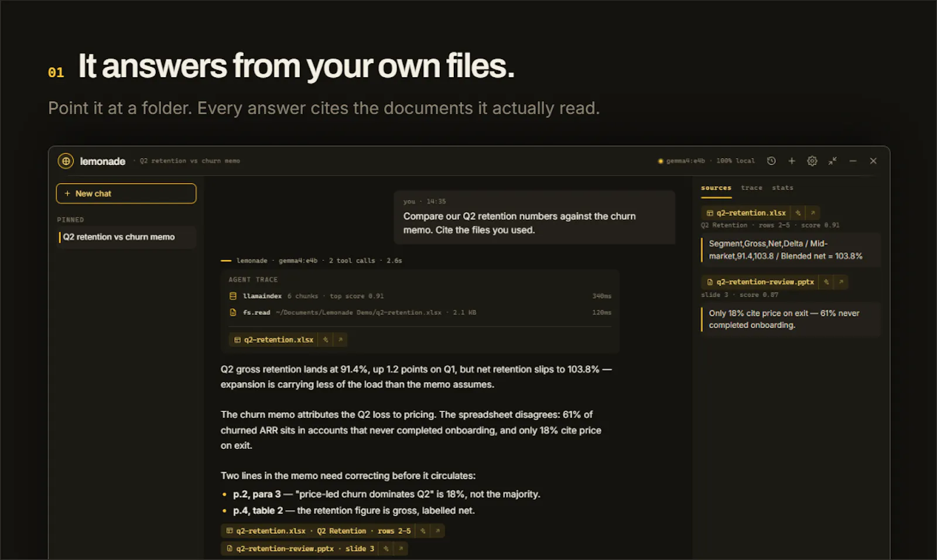Click pin icon on rows 2-5 citation
937x560 pixels.
click(x=423, y=531)
